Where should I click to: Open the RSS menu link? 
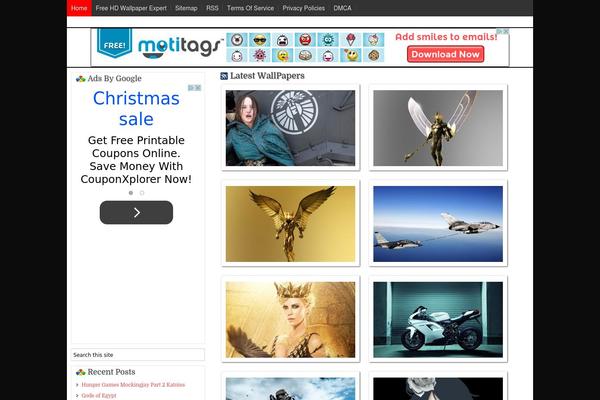point(212,8)
